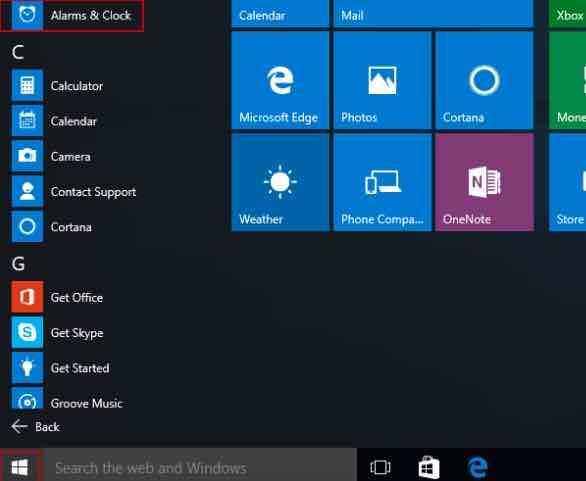Open the Store tile
The height and width of the screenshot is (481, 586).
coord(567,182)
